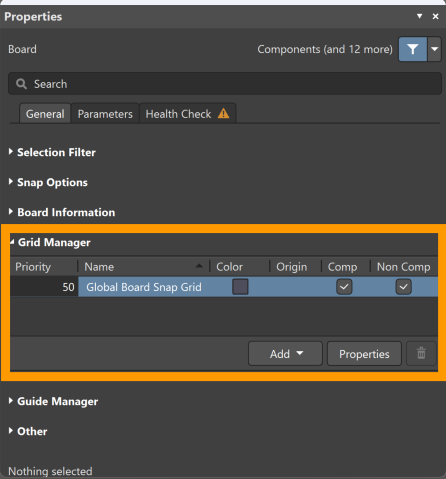Click the selection filter funnel icon
446x479 pixels.
point(413,49)
